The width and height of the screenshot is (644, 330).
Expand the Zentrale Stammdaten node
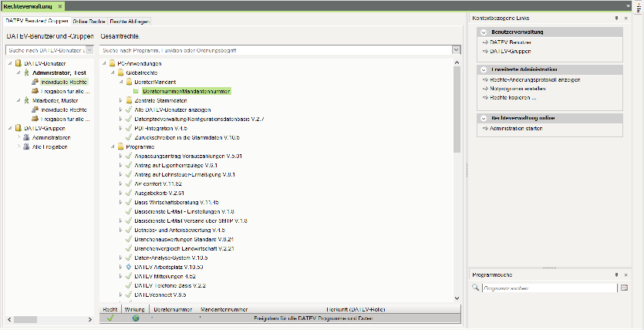120,100
